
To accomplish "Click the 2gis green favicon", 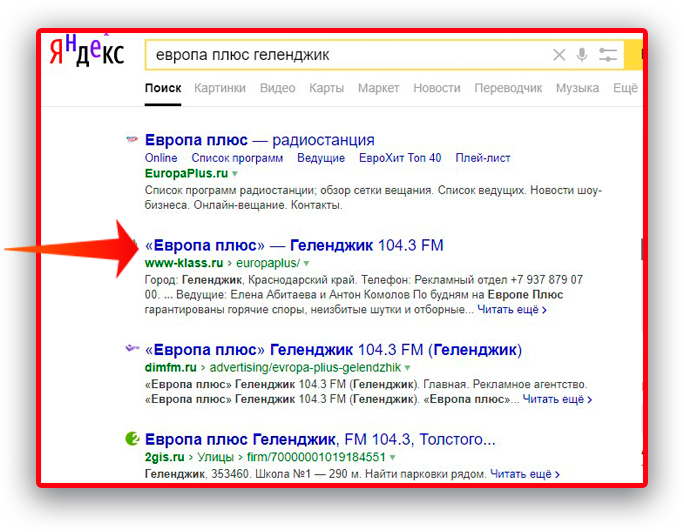I will click(132, 438).
